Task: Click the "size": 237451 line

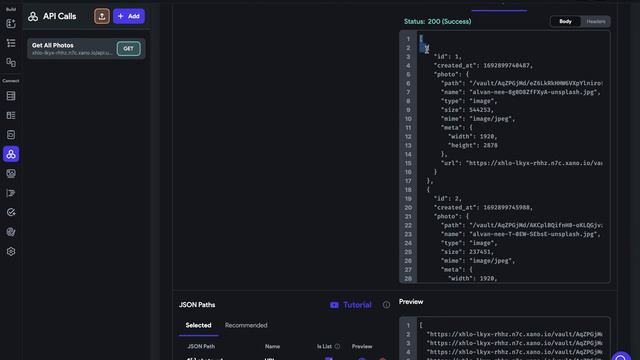Action: coord(467,252)
